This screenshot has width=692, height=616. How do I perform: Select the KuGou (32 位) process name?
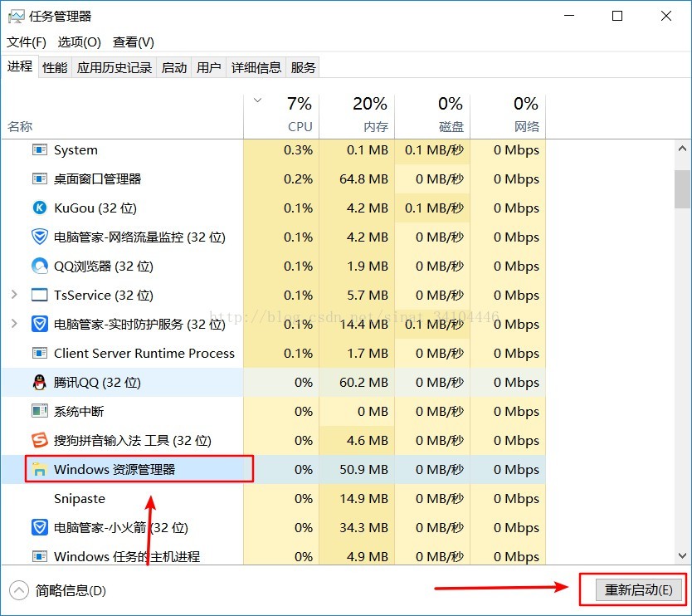(95, 208)
